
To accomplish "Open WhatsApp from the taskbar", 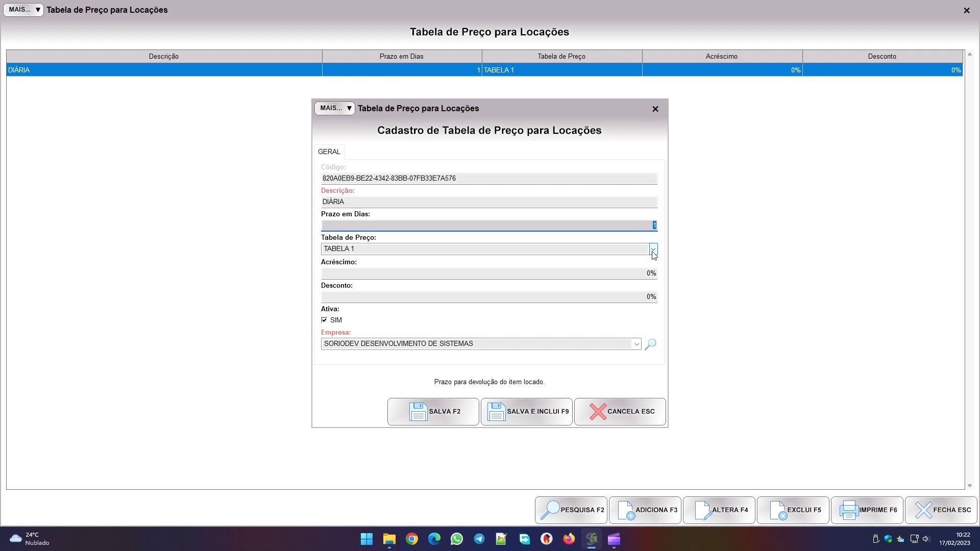I will (456, 539).
